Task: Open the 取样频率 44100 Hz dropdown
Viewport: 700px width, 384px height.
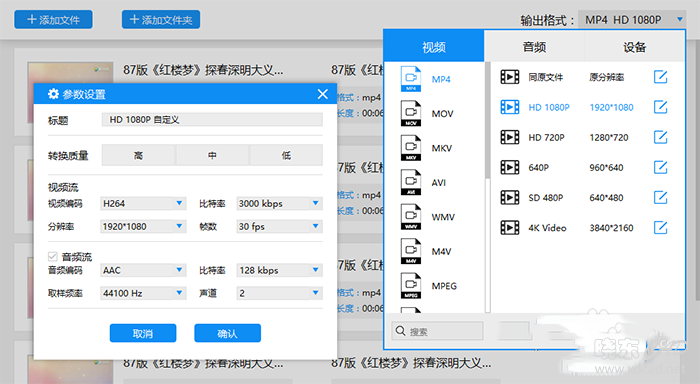Action: 143,293
